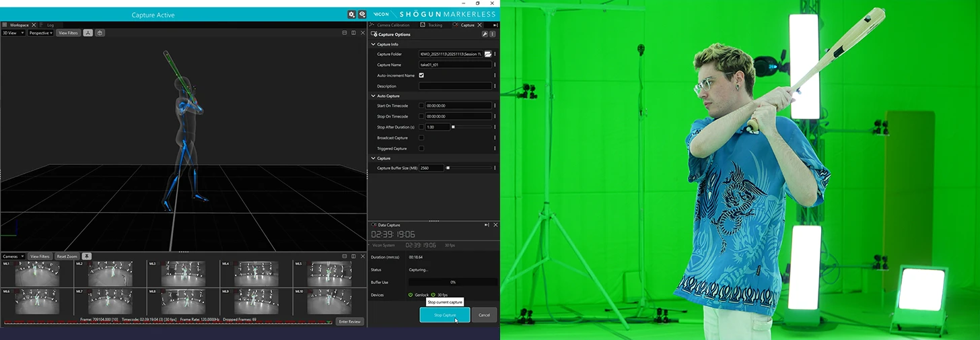
Task: Click the wrench icon in Capture Options
Action: (485, 34)
